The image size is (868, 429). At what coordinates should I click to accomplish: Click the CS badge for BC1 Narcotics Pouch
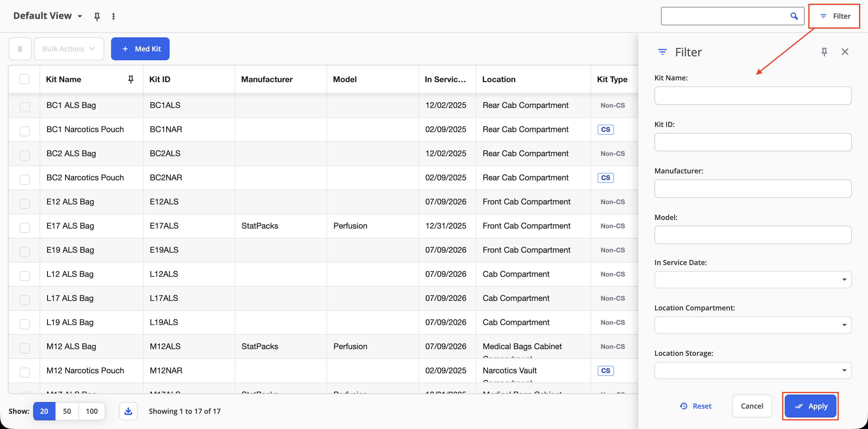(x=606, y=130)
